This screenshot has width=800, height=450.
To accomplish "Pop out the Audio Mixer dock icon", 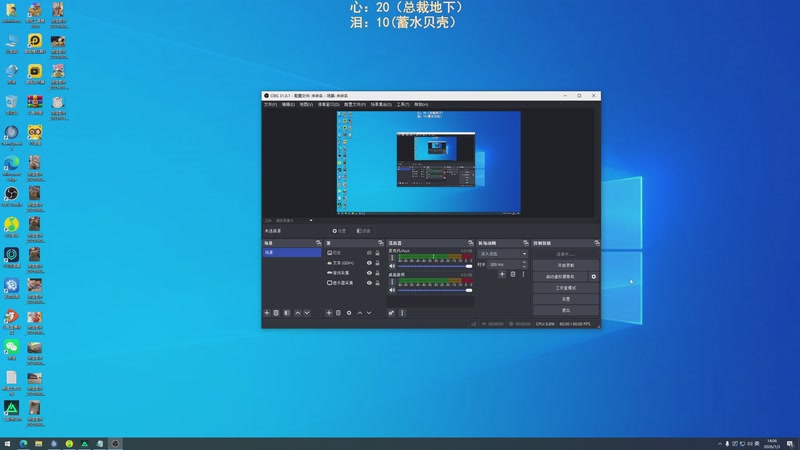I will pos(470,243).
